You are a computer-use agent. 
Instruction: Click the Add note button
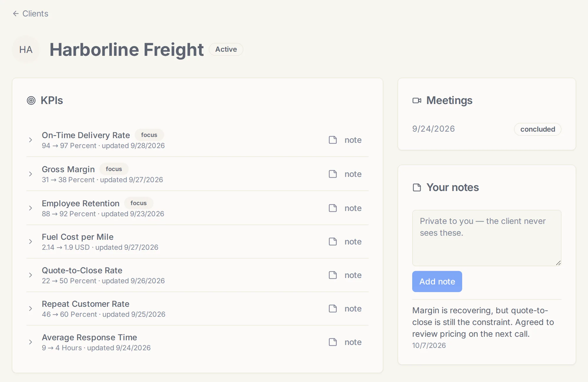point(437,282)
